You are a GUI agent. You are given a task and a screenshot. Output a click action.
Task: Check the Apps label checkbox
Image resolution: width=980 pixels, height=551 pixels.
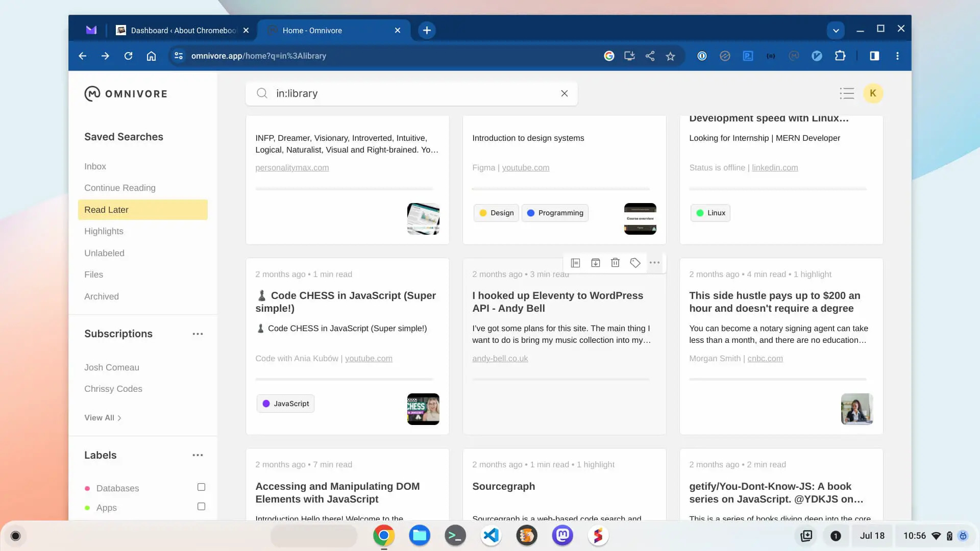(x=201, y=507)
